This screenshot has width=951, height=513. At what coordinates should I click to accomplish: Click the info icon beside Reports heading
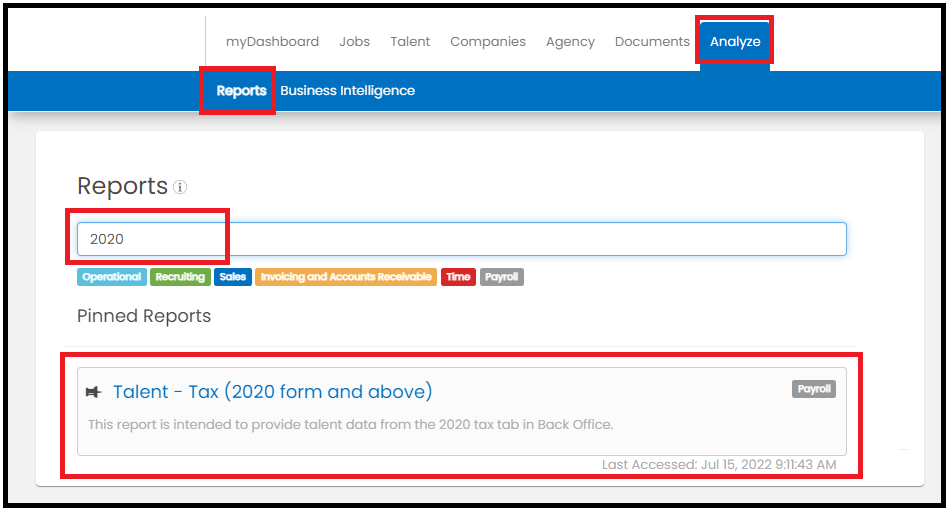(x=180, y=187)
